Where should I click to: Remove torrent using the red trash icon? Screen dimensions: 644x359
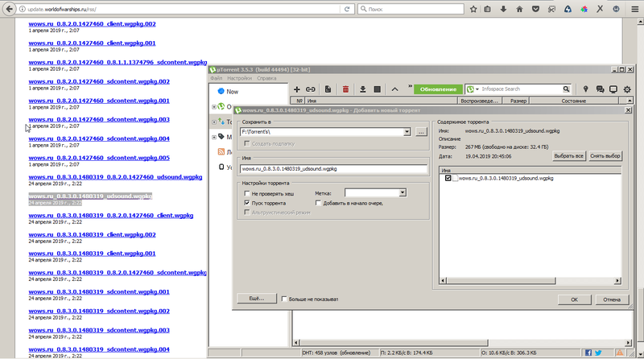coord(345,89)
